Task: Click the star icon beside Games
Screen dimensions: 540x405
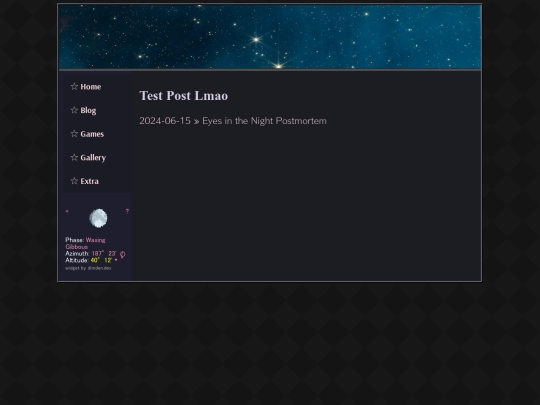Action: (x=74, y=134)
